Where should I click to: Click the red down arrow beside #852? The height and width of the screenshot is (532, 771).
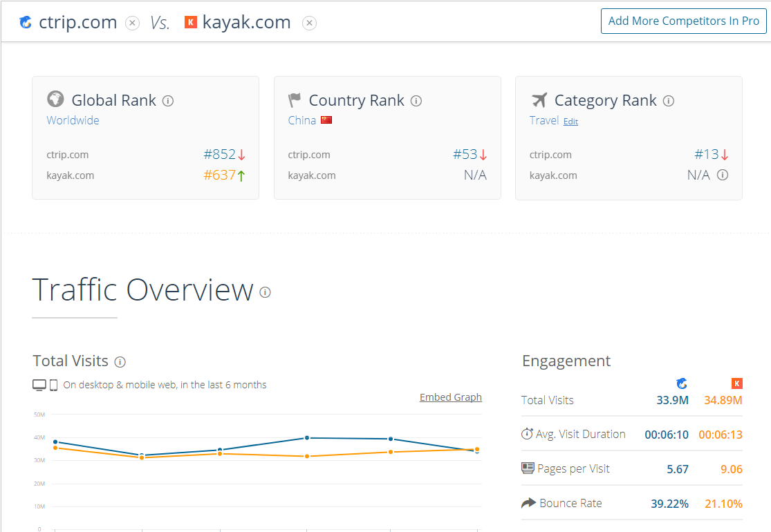coord(241,155)
